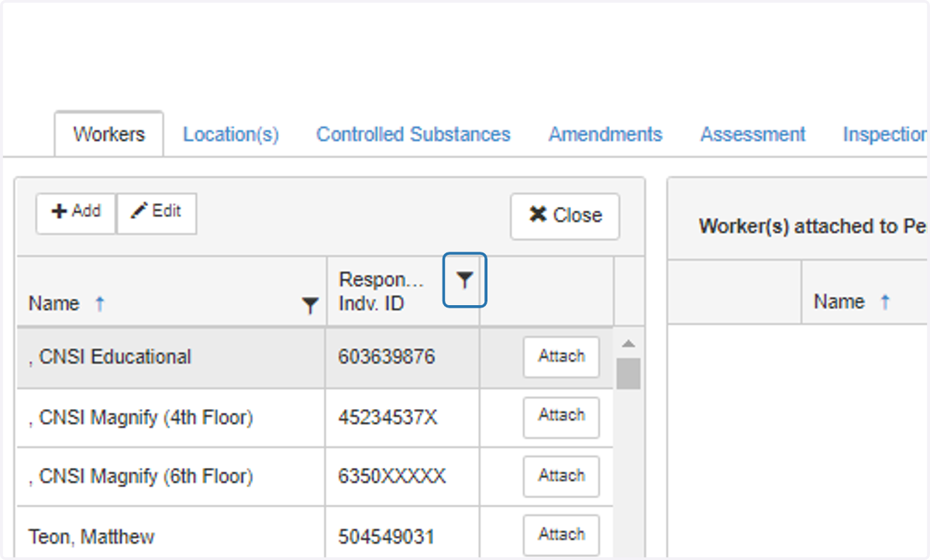Attach CNSI Magnify (6th Floor)
This screenshot has height=560, width=930.
tap(561, 476)
